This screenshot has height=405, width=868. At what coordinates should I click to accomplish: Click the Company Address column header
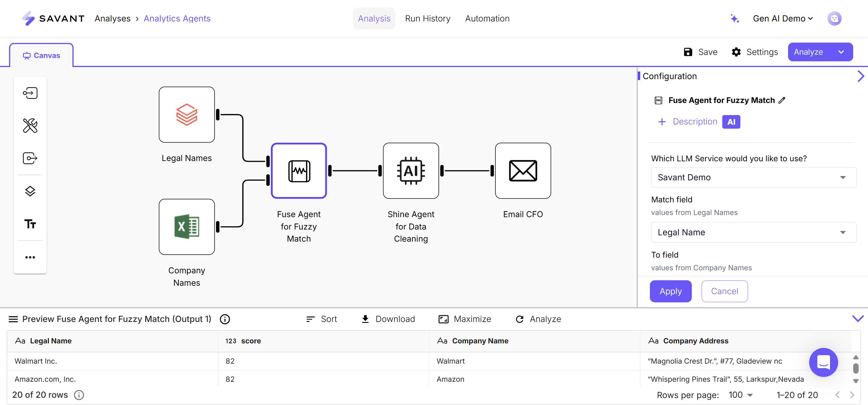tap(745, 341)
